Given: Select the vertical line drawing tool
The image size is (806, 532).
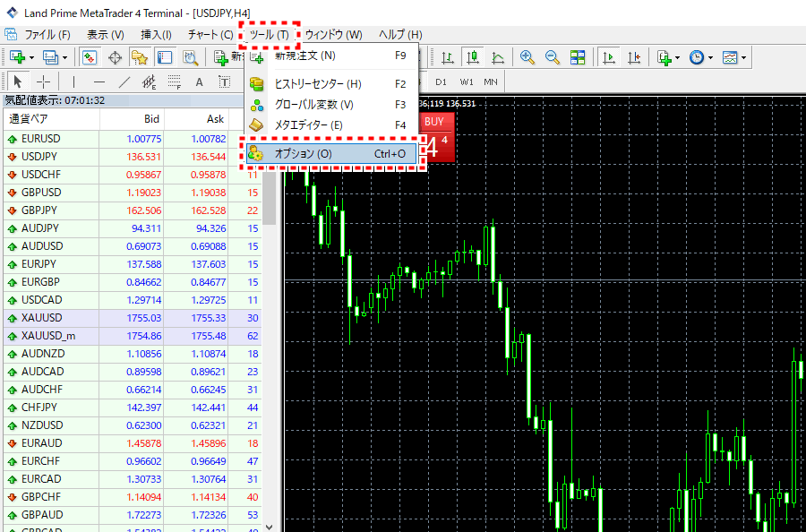Looking at the screenshot, I should tap(74, 82).
